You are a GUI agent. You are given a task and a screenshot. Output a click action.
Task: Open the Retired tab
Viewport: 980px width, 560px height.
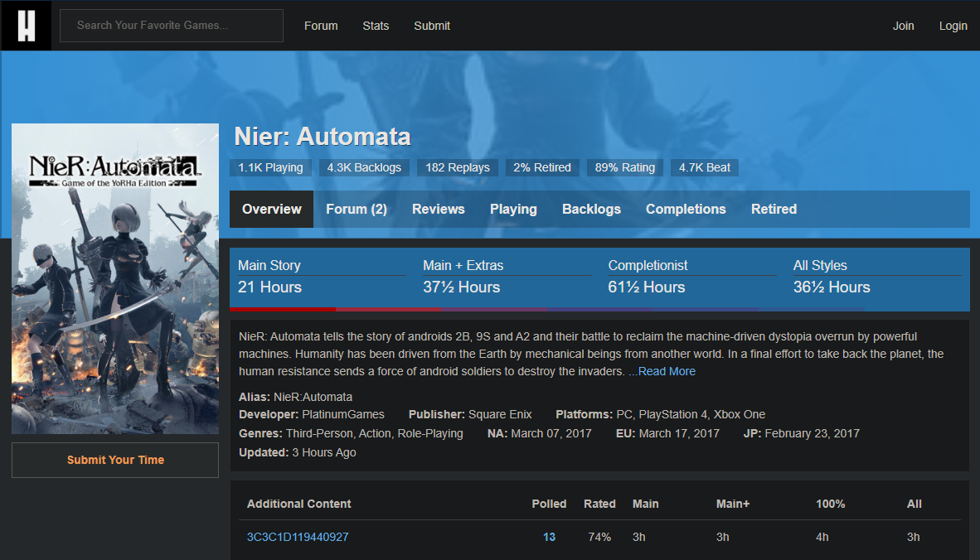tap(774, 209)
